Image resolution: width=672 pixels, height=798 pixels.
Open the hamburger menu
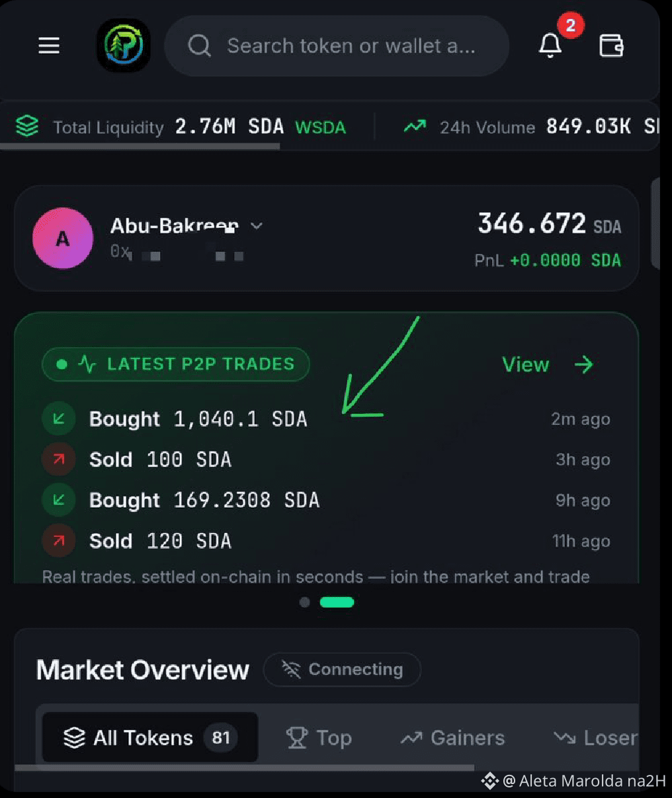(49, 46)
